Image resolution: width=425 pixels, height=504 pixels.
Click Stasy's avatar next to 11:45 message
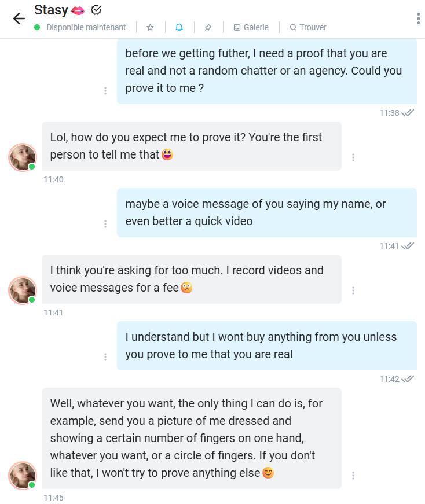click(23, 476)
